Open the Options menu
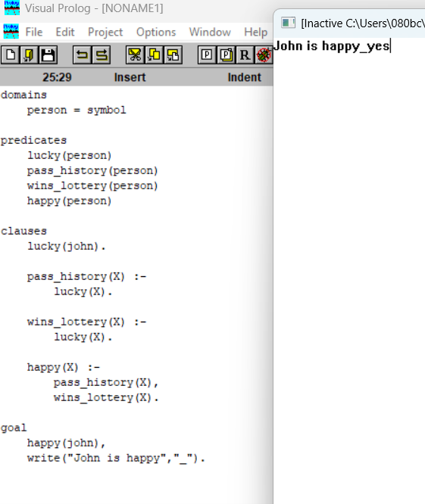Viewport: 425px width, 504px height. 156,32
